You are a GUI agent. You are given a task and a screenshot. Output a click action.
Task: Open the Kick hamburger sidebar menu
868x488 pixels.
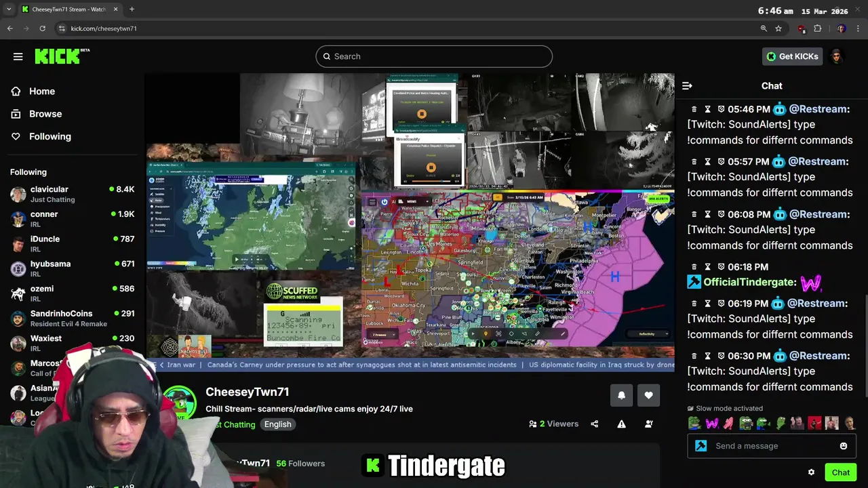(x=18, y=56)
